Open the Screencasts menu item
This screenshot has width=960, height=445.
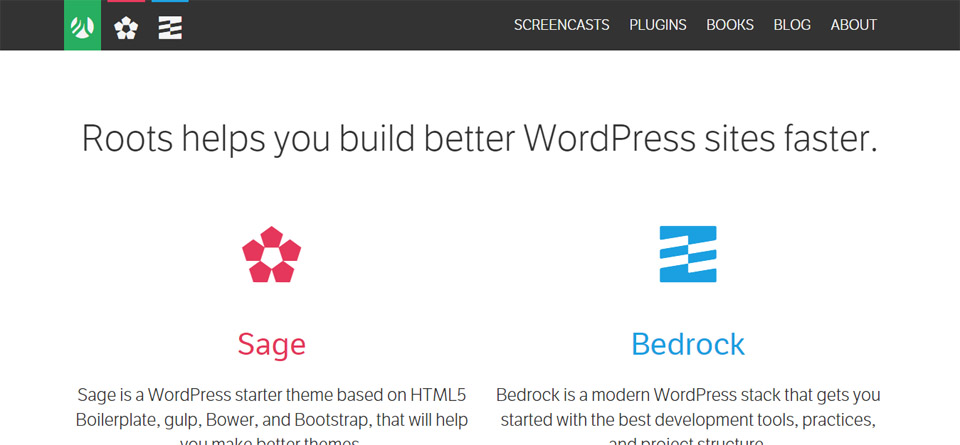pos(561,25)
